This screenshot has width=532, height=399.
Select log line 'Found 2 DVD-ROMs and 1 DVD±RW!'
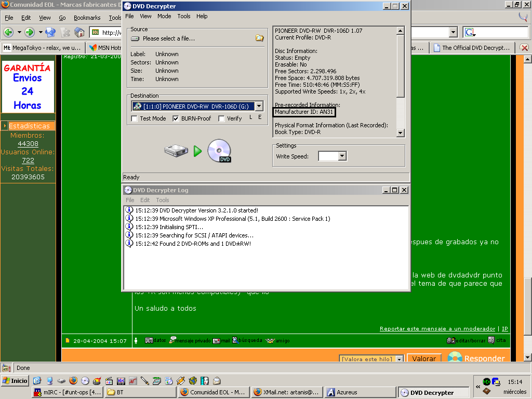[193, 244]
